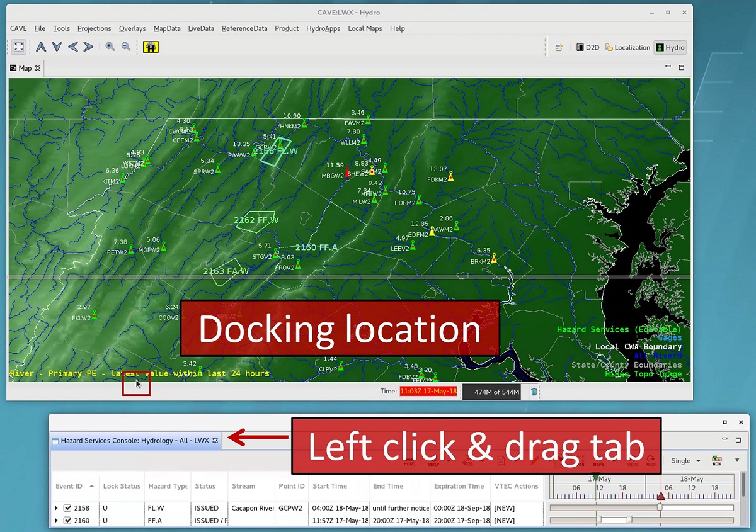Select the FDKM2 yellow gage marker
The height and width of the screenshot is (532, 756).
450,177
